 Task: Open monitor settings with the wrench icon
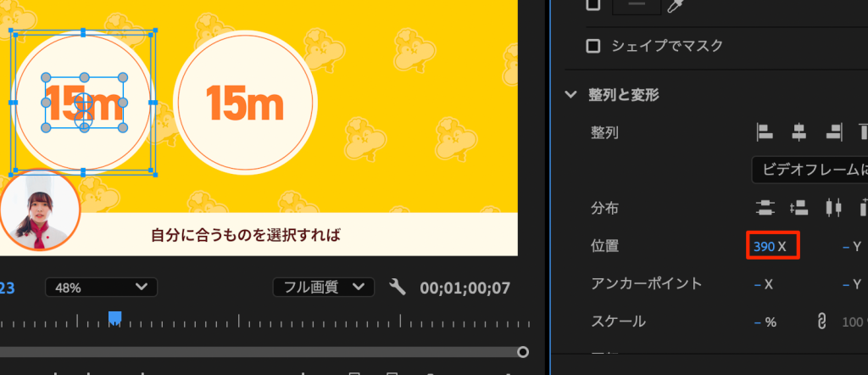[x=398, y=288]
